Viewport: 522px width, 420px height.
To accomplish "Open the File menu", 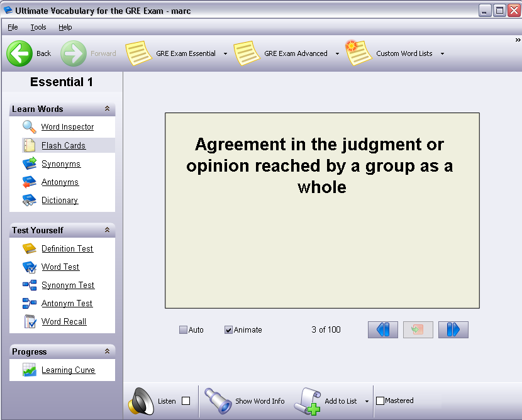I will tap(13, 27).
